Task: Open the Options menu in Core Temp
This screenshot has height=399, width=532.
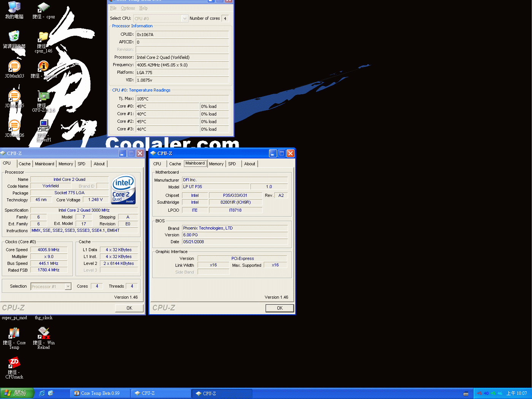Action: (128, 8)
